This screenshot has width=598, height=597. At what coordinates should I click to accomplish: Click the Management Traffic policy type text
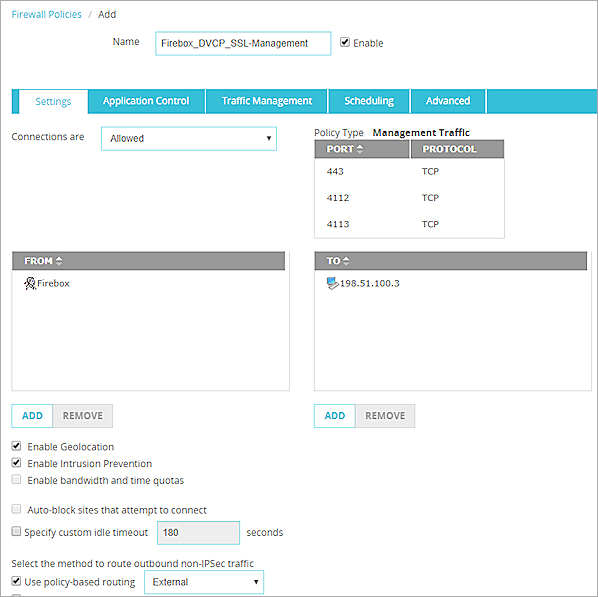(x=421, y=133)
